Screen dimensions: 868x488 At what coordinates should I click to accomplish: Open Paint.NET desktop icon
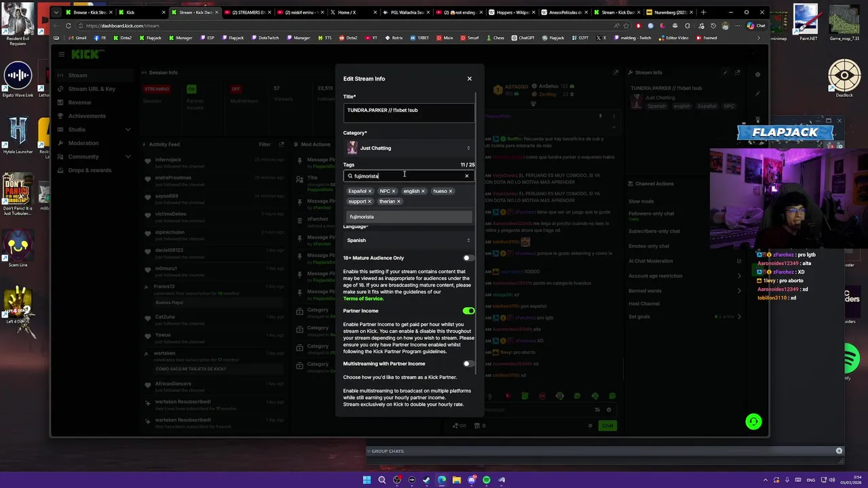coord(806,22)
